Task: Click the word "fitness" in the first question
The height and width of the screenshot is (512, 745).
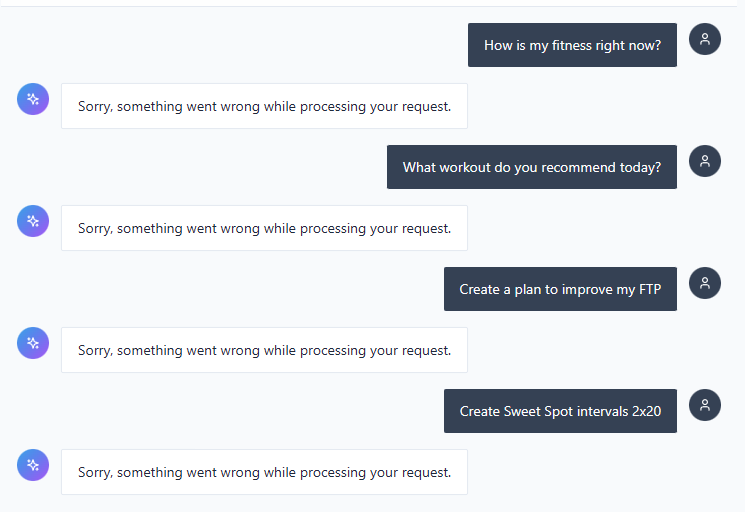Action: (x=576, y=45)
